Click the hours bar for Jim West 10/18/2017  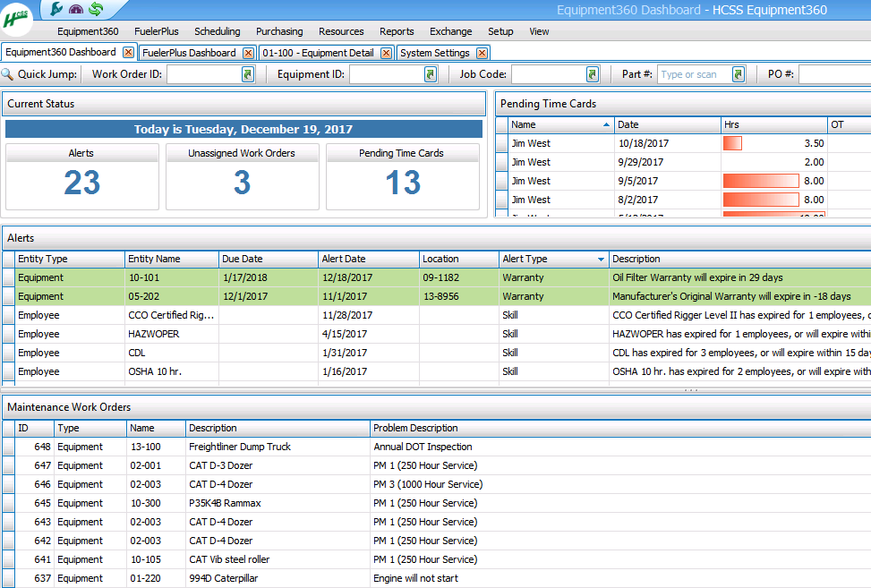(732, 143)
